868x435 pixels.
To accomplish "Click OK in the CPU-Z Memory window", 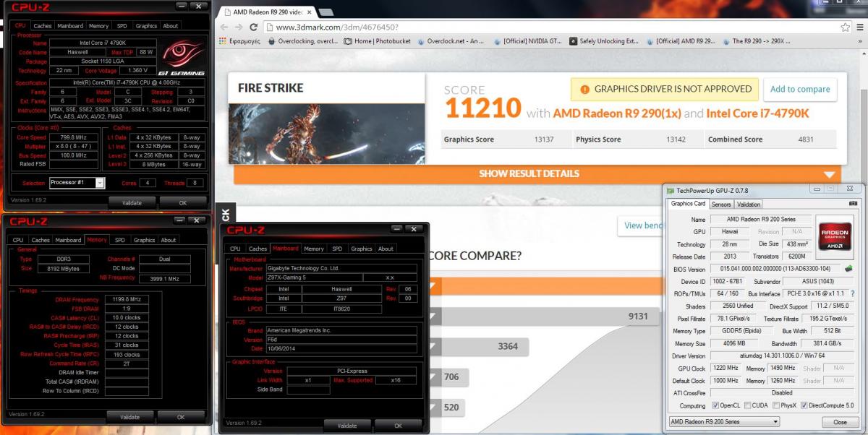I will pyautogui.click(x=181, y=417).
